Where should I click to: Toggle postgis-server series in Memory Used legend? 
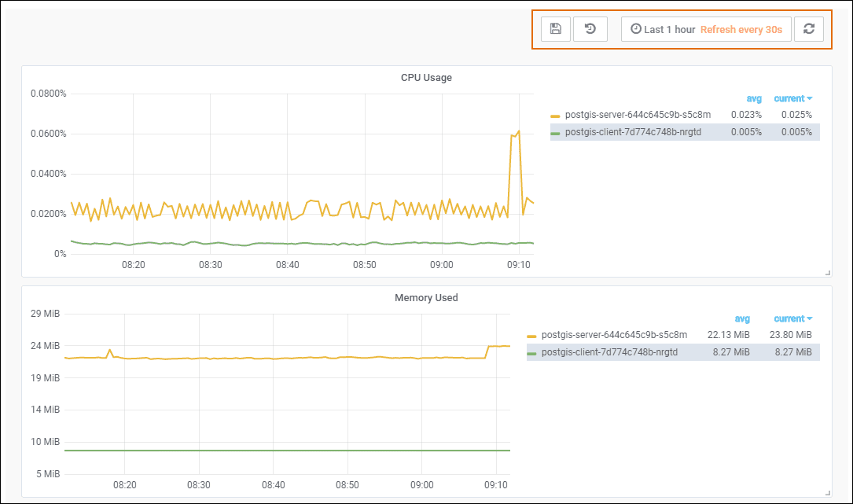(x=614, y=335)
